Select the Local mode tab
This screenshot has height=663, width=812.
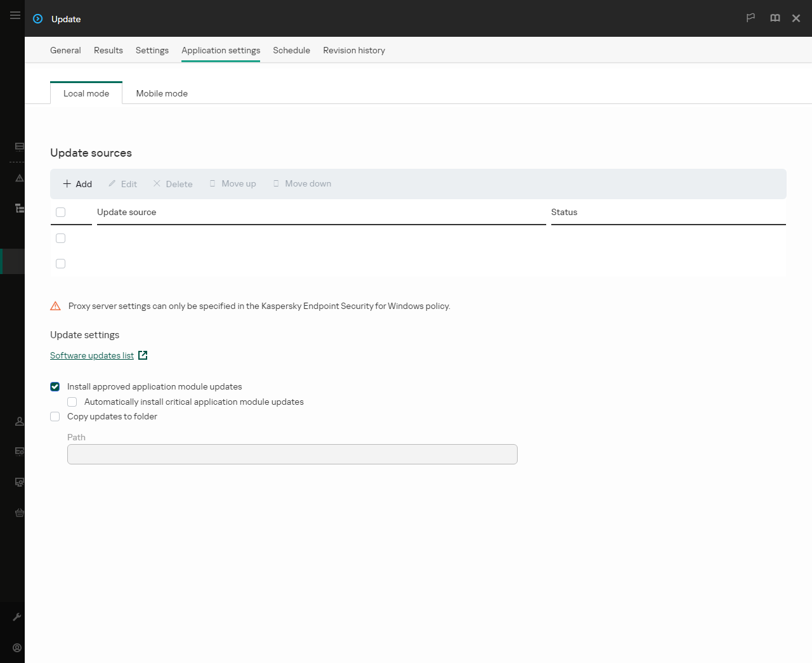click(86, 93)
